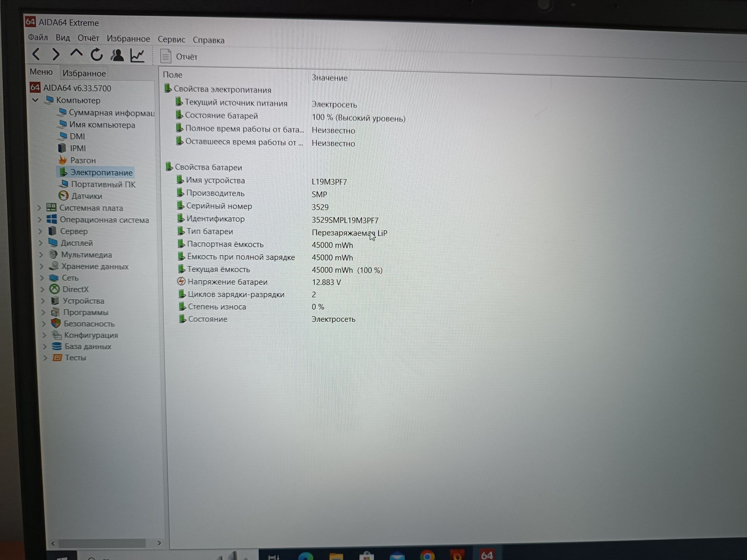The height and width of the screenshot is (560, 747).
Task: Open the graph chart toolbar icon
Action: tap(137, 56)
